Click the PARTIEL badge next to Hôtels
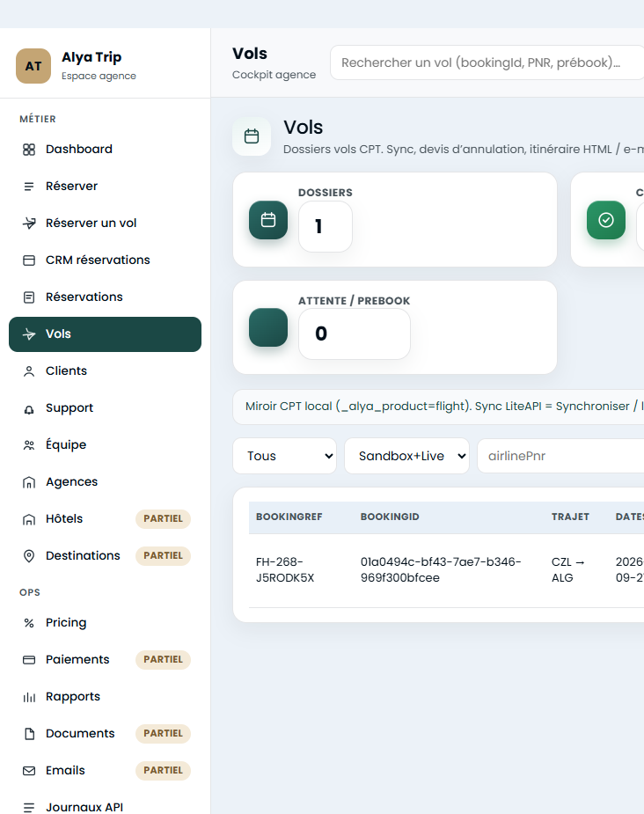644x814 pixels. pyautogui.click(x=163, y=519)
